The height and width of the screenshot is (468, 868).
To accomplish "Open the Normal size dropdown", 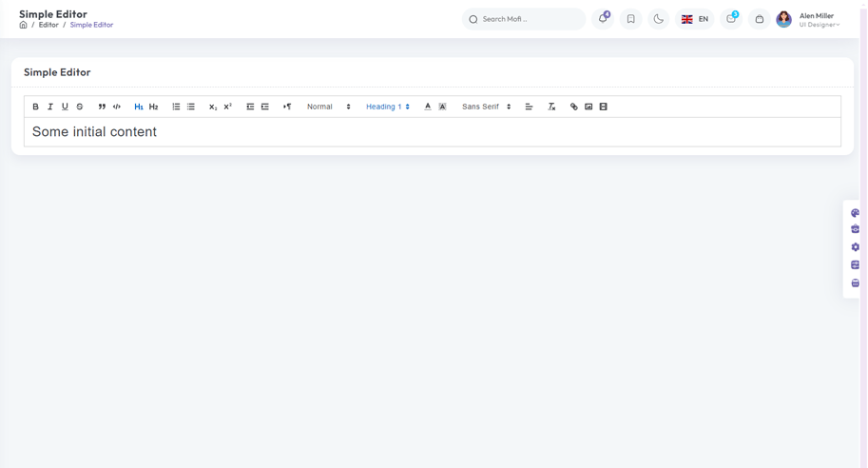I will (329, 107).
